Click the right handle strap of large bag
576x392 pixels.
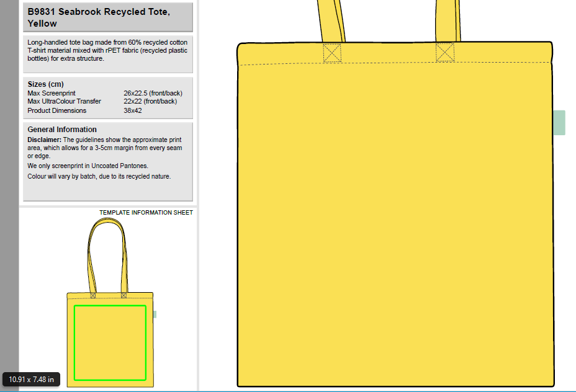(x=447, y=19)
